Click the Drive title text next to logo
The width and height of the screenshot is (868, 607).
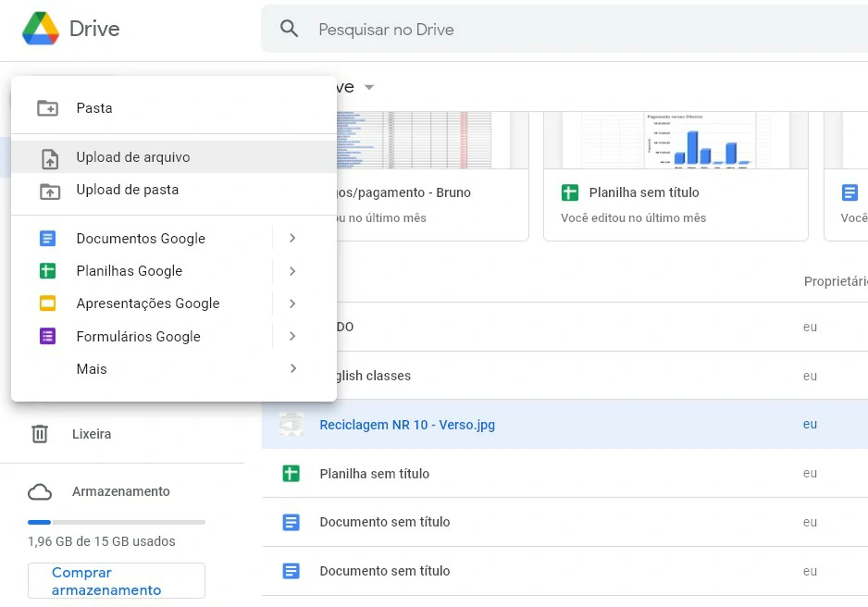[94, 29]
